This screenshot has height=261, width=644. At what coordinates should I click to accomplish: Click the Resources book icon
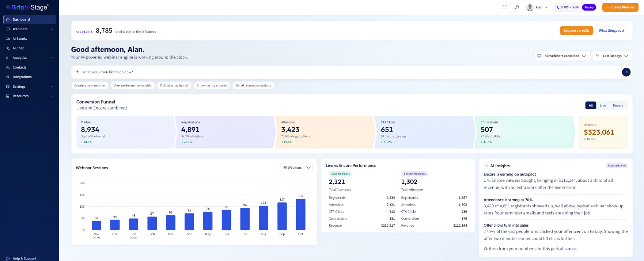tap(8, 96)
